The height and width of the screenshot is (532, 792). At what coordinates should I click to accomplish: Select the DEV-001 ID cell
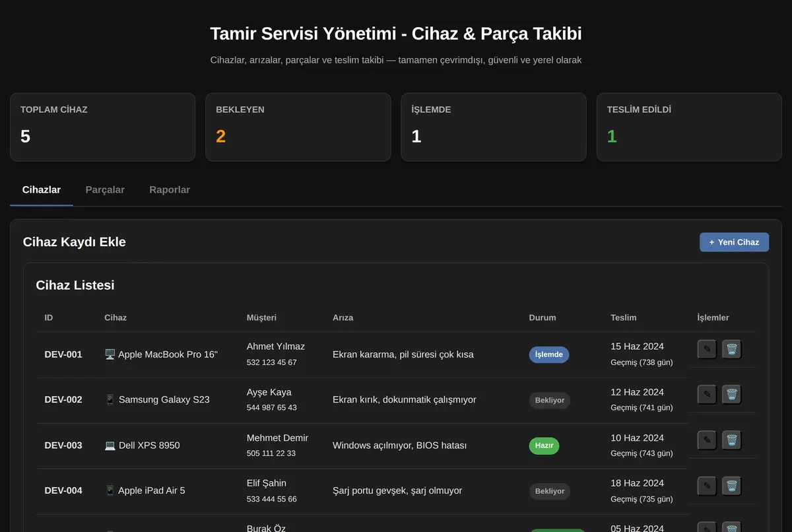[x=63, y=354]
